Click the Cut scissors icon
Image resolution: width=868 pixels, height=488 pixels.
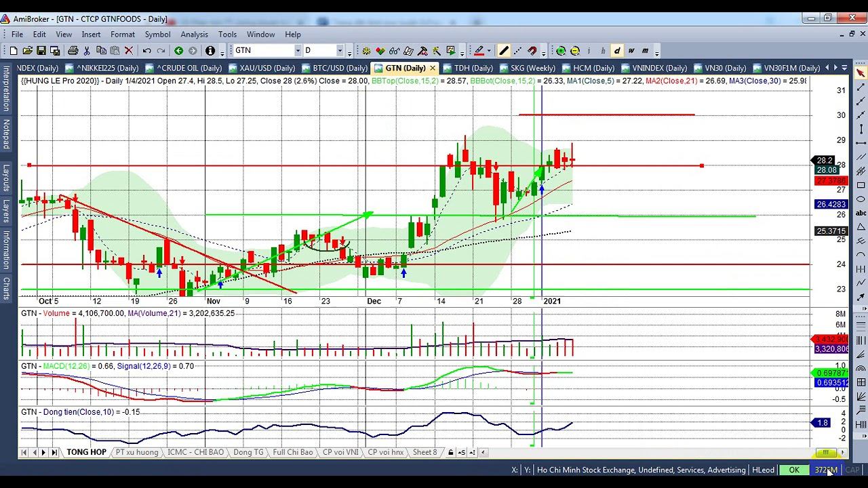tap(87, 51)
